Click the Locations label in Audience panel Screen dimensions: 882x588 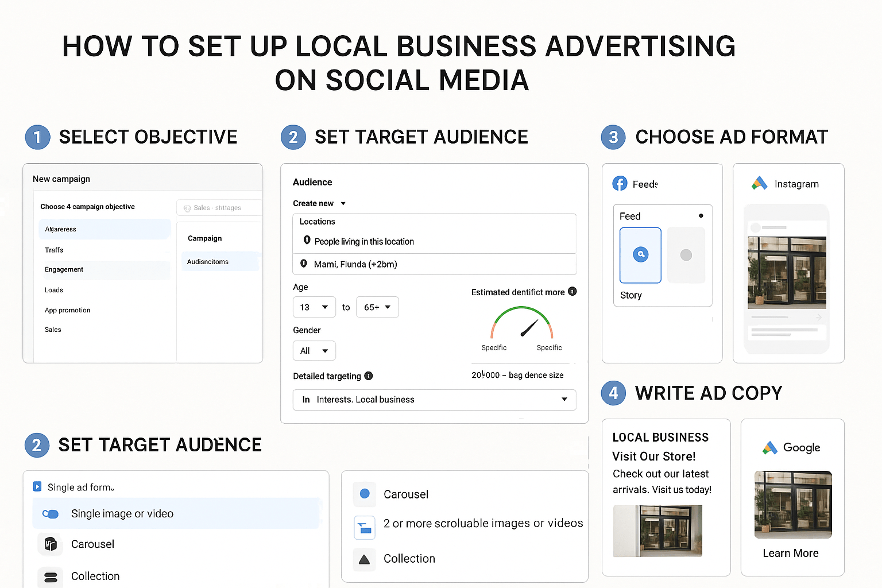(x=317, y=222)
